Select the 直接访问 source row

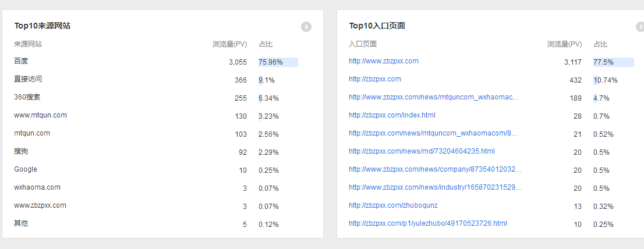pos(28,79)
